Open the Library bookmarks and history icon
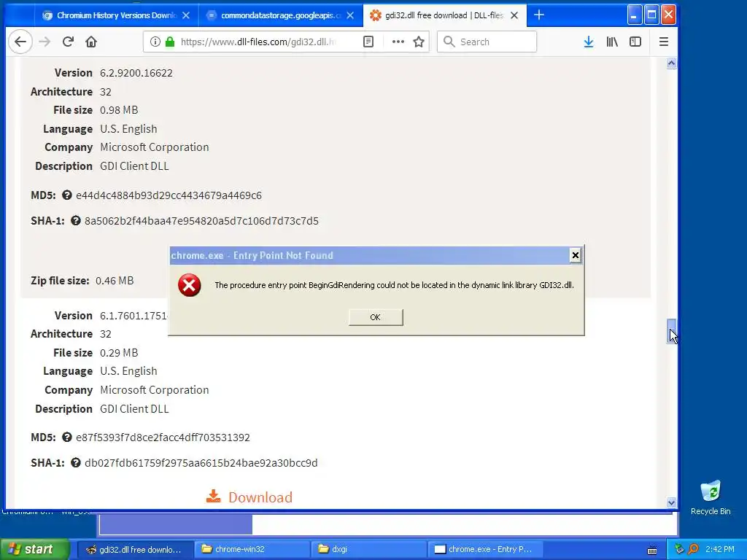747x560 pixels. (x=612, y=42)
